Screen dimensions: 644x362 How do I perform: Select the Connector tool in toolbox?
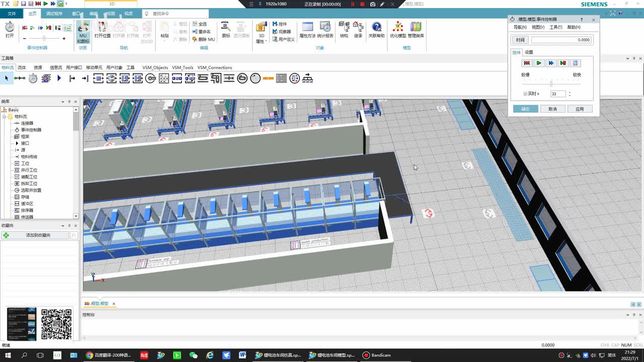coord(20,78)
